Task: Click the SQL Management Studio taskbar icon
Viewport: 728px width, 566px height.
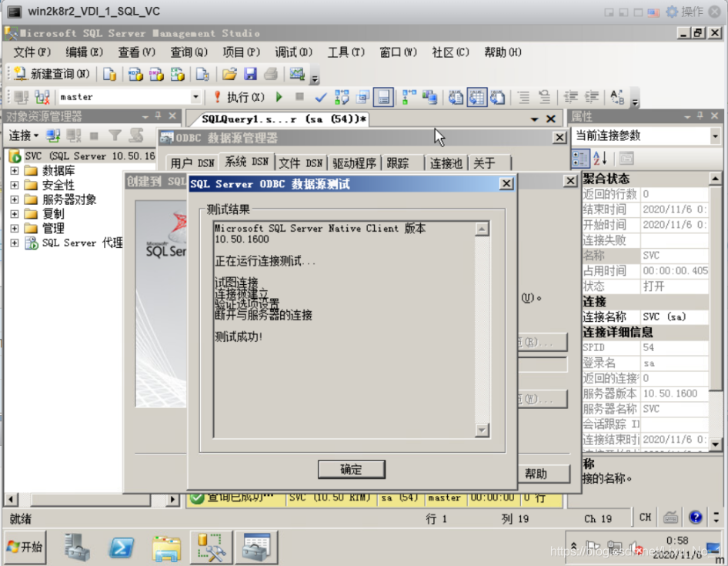Action: pos(211,547)
